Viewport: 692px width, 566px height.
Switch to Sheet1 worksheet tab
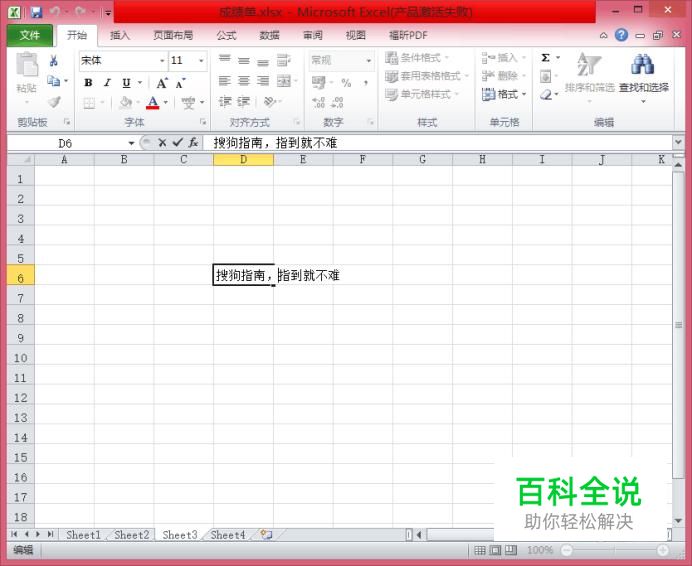tap(83, 535)
